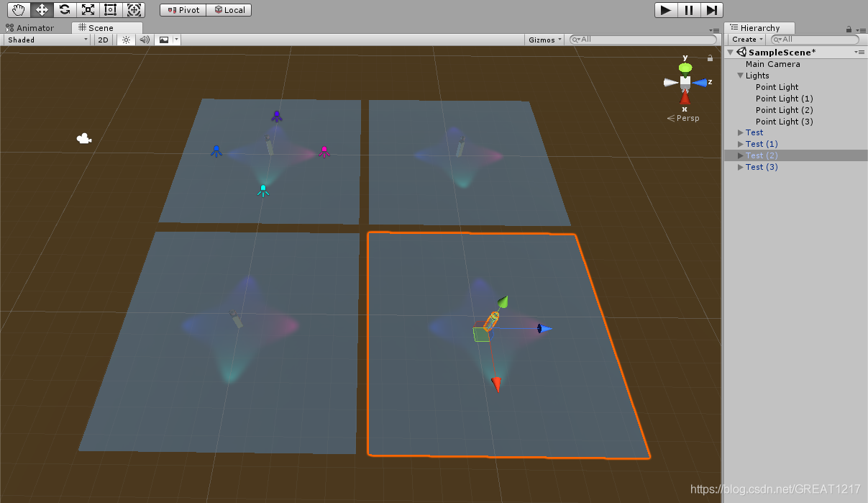Image resolution: width=868 pixels, height=503 pixels.
Task: Select the combined Transform tool
Action: (134, 9)
